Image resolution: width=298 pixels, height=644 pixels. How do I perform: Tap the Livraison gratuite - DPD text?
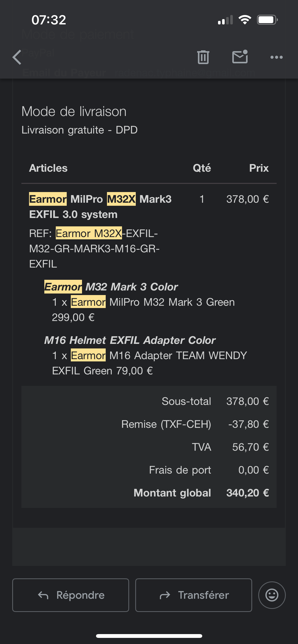(x=79, y=130)
